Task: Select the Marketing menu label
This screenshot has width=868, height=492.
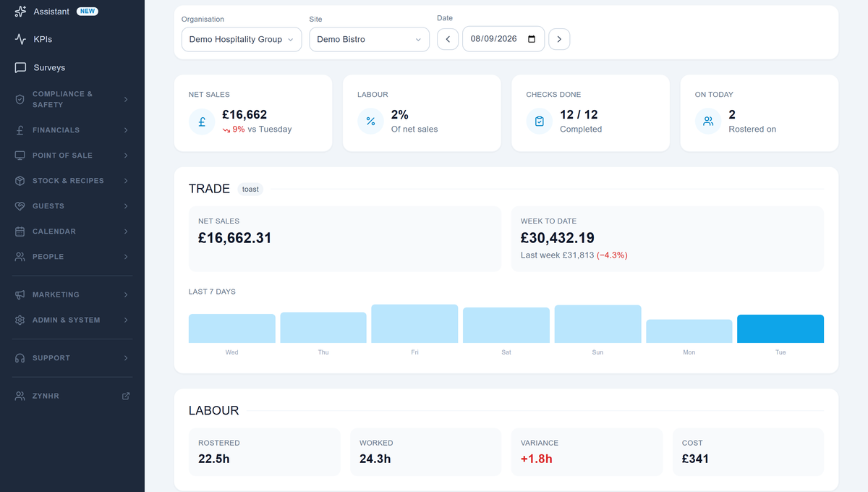Action: 56,294
